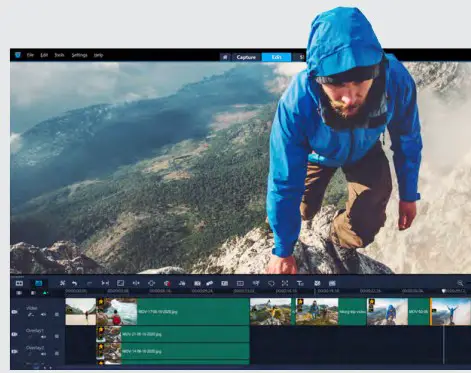
Task: Select the hiking-trip-video clip on Video track
Action: point(331,311)
